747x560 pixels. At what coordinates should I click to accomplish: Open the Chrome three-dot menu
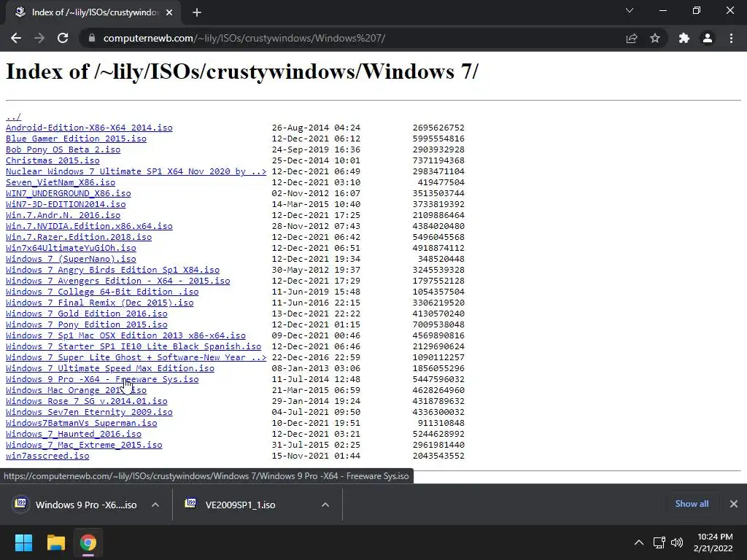731,38
